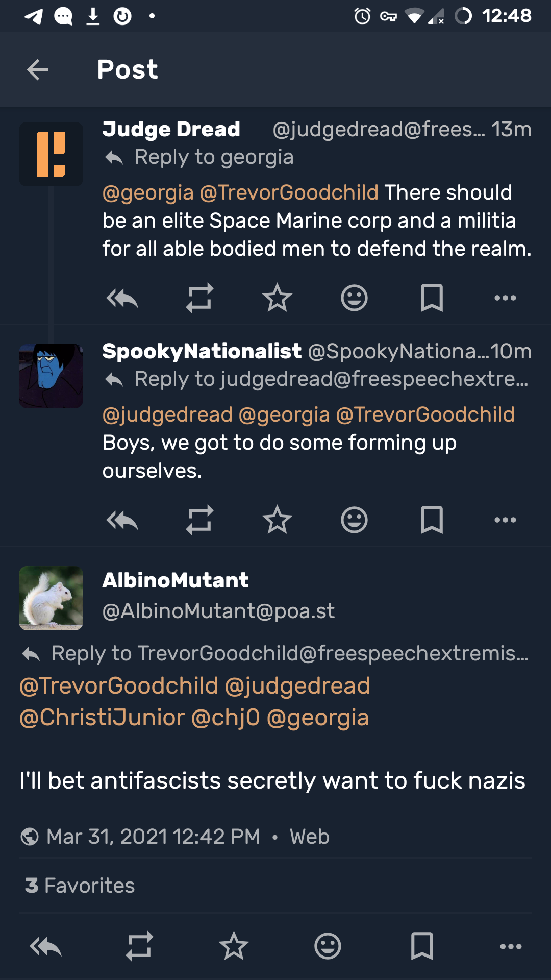Viewport: 551px width, 980px height.
Task: Bookmark SpookyNationalist's post
Action: [432, 520]
